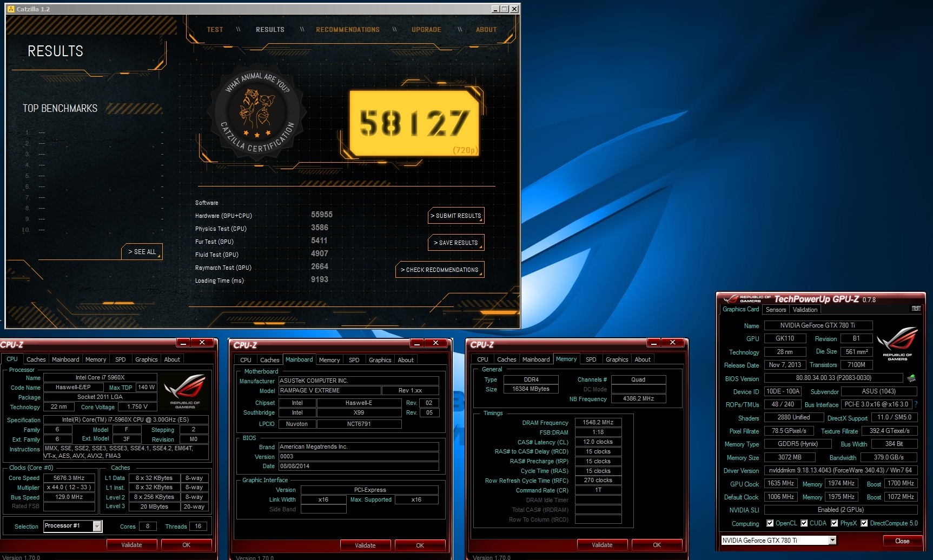Open the Graphics tab in the CPU-Z Memory window

(617, 359)
